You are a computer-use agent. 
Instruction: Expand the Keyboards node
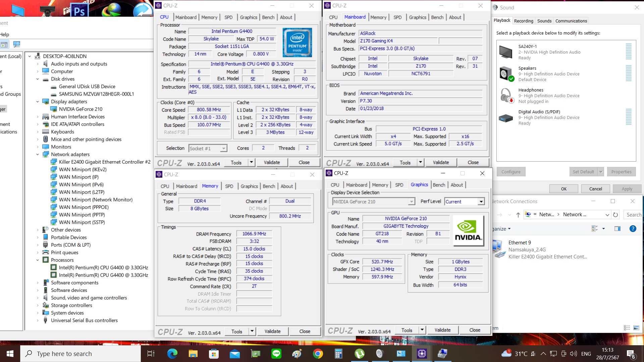pyautogui.click(x=37, y=132)
